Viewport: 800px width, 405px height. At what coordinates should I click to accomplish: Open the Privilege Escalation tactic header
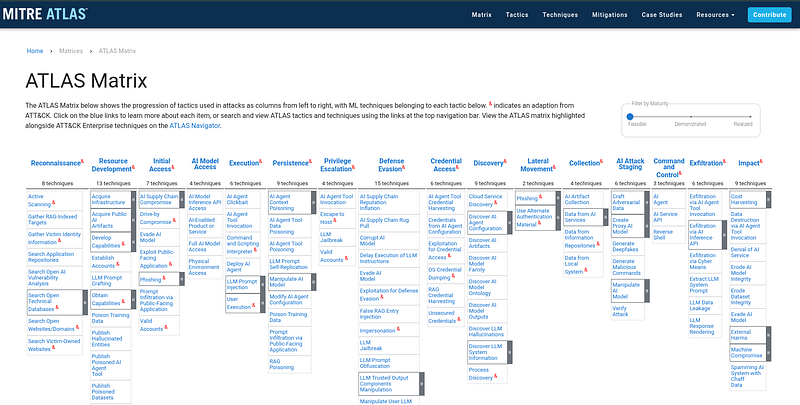[x=337, y=165]
